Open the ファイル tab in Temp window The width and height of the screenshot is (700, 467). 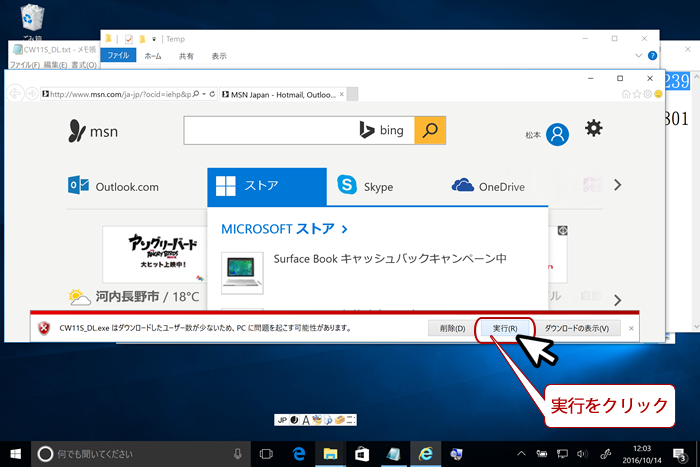(118, 55)
